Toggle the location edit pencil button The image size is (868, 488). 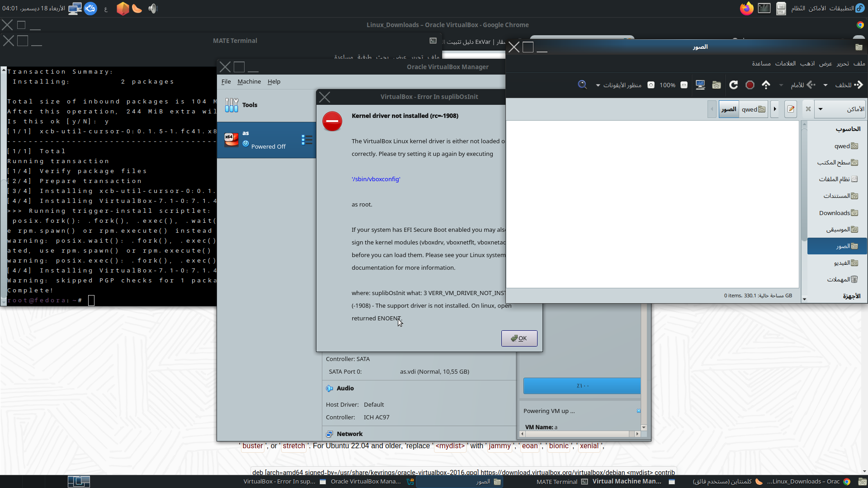(791, 109)
